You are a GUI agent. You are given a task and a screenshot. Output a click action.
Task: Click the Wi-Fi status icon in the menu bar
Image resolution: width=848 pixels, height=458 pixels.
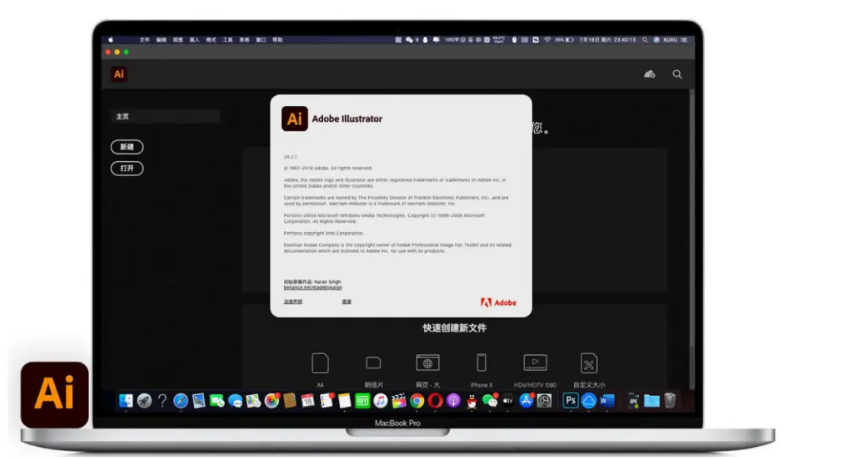(547, 39)
